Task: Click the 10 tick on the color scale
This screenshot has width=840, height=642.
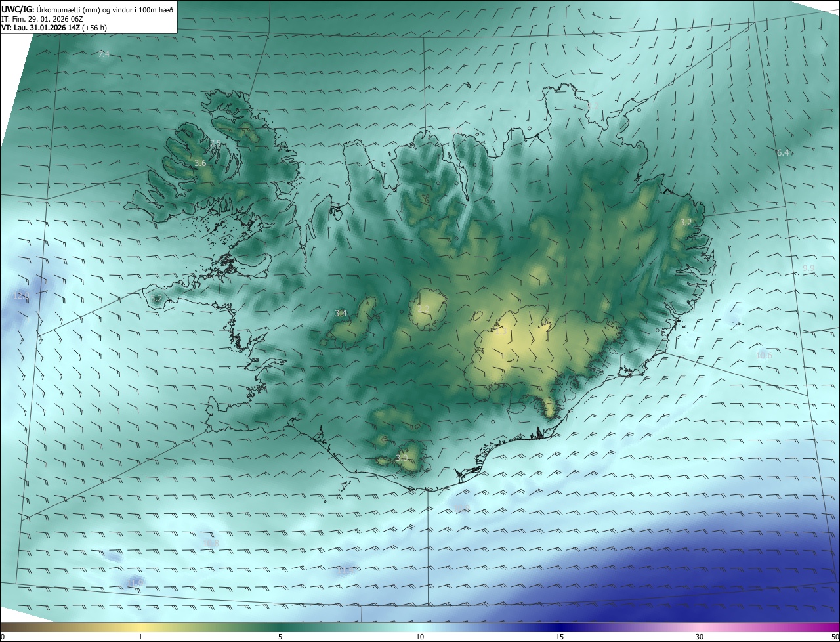Action: point(420,637)
